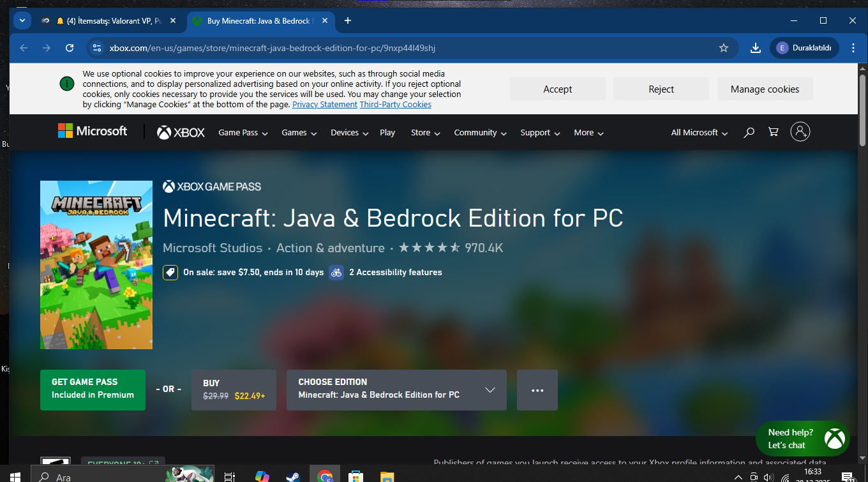
Task: Open the Chrome three-dot menu
Action: 853,48
